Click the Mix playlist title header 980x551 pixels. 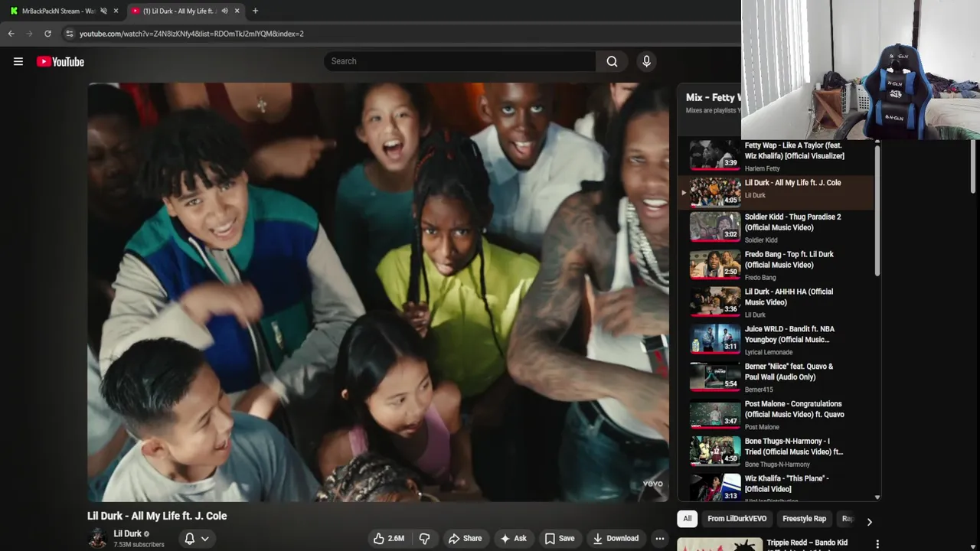point(713,97)
